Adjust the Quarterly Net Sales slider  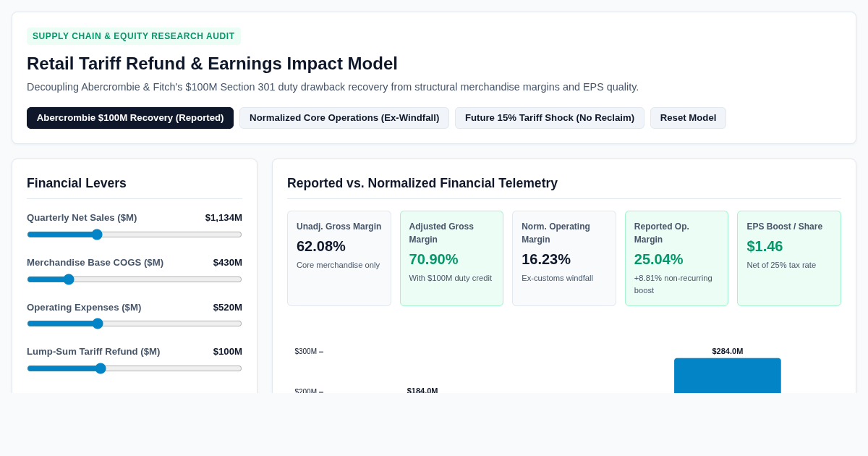tap(135, 235)
